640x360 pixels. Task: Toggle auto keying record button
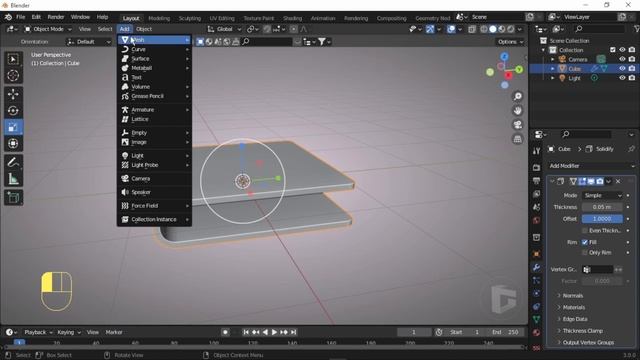225,332
